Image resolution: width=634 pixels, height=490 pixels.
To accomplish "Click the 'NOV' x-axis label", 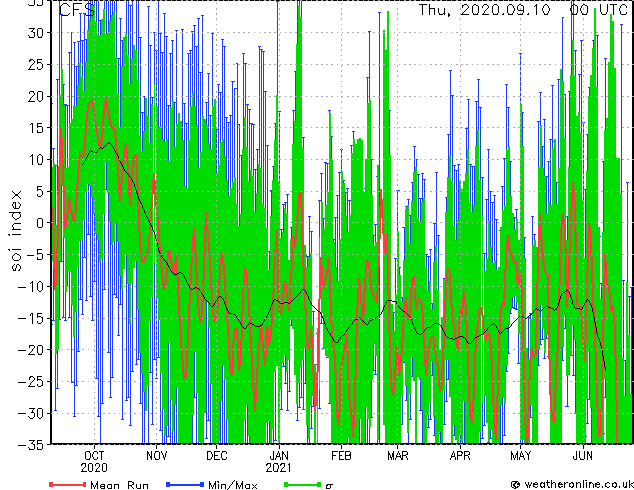I will pos(156,456).
